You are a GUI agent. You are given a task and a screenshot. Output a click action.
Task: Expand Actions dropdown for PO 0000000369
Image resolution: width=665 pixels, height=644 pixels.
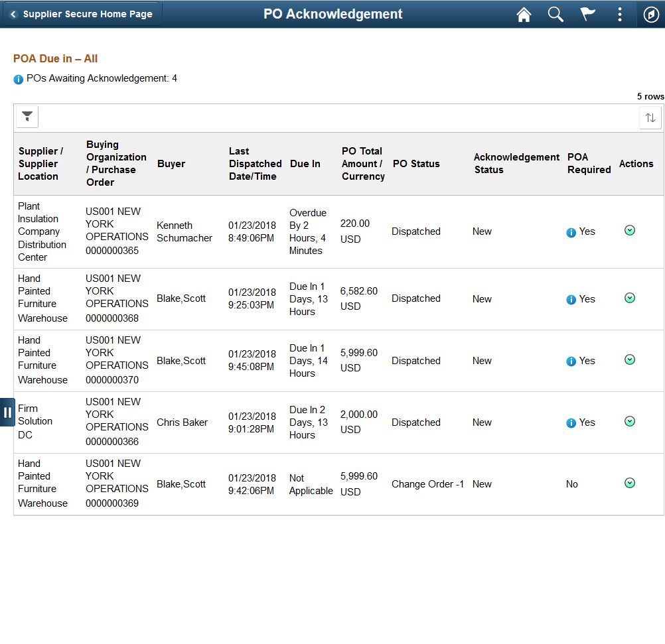[x=630, y=483]
